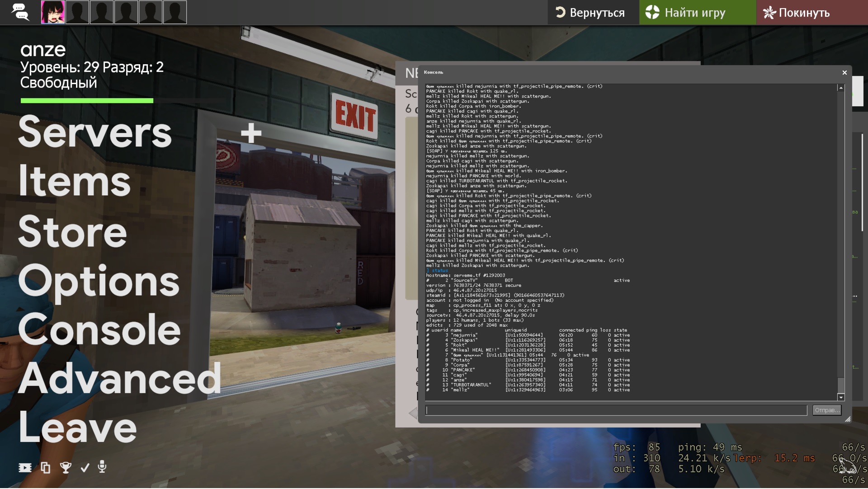The image size is (868, 489).
Task: Click console line players: 12 humans
Action: [x=475, y=320]
